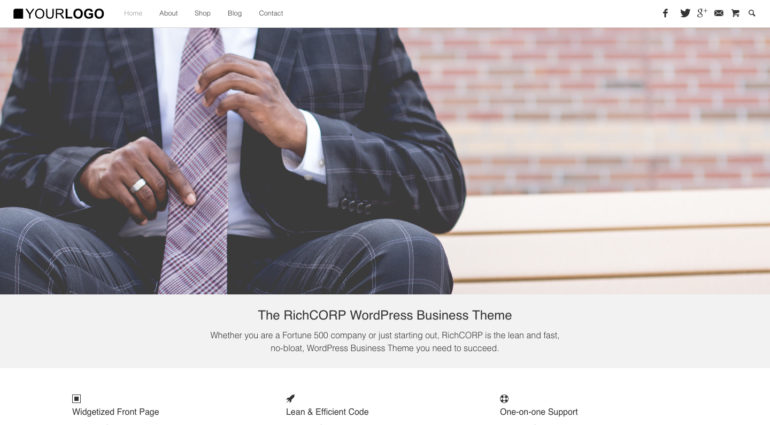Open the Blog menu item
Screen dimensions: 770x425
point(235,13)
